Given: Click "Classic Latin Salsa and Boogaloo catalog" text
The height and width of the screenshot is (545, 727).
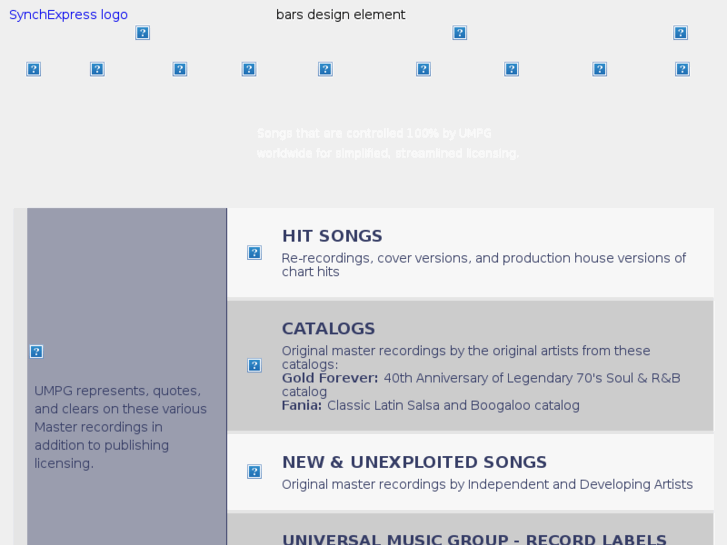Looking at the screenshot, I should (453, 405).
